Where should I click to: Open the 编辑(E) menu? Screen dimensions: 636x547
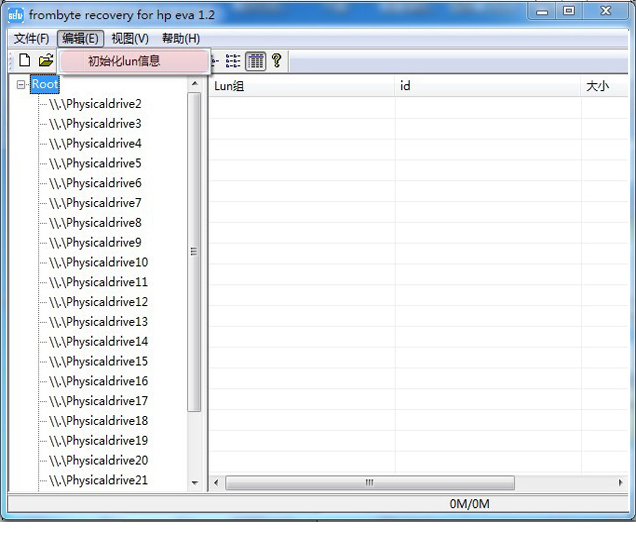click(x=80, y=39)
